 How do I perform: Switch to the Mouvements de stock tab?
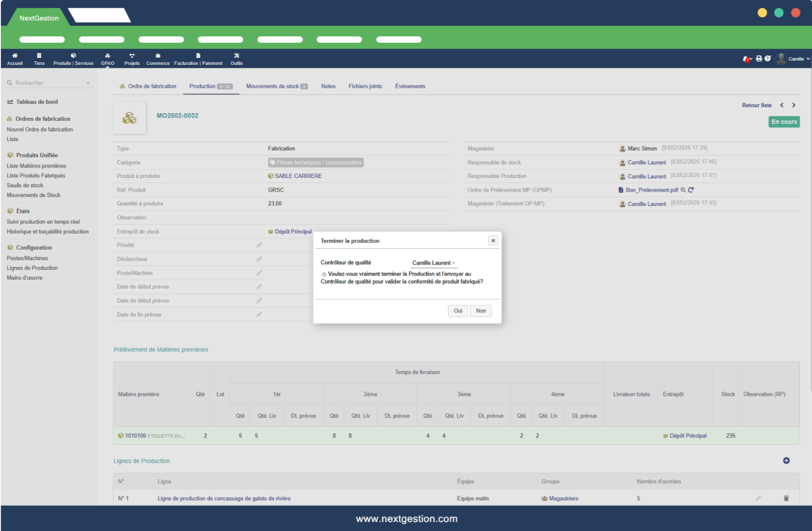[x=276, y=87]
